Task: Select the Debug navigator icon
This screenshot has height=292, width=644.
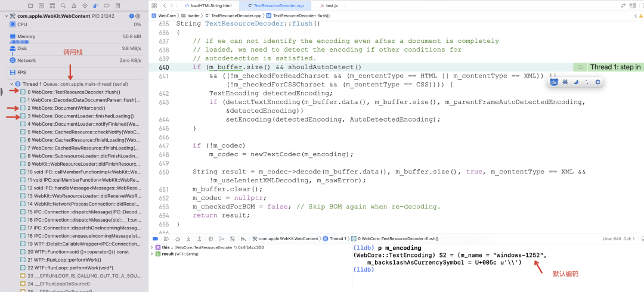Action: (95, 6)
